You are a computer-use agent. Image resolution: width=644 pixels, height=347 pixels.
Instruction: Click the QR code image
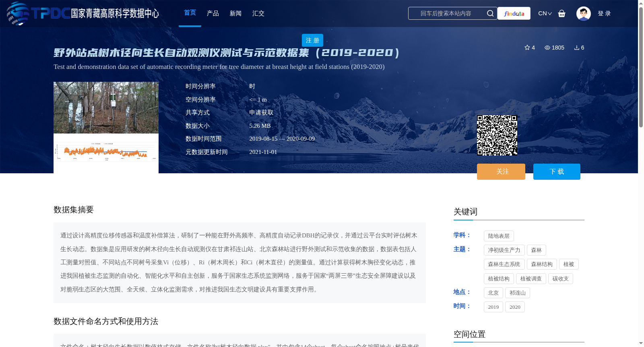coord(497,135)
